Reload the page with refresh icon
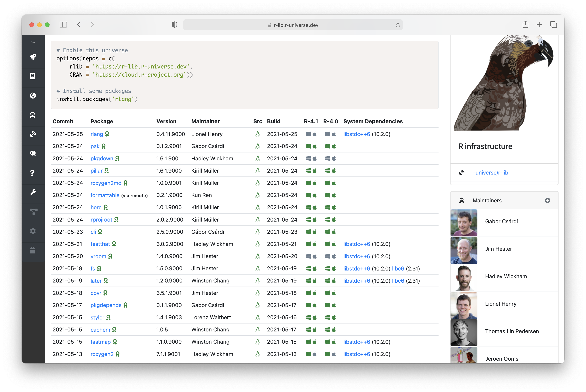This screenshot has width=586, height=392. [x=398, y=25]
